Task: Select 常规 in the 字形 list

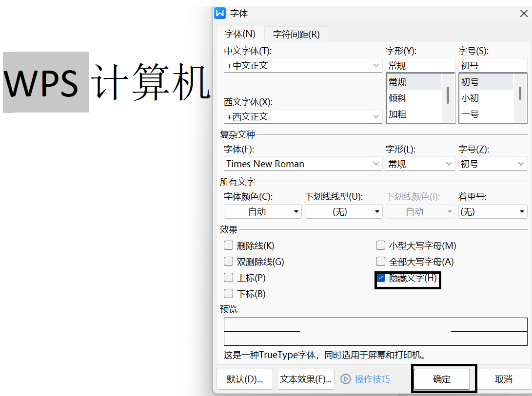Action: pyautogui.click(x=414, y=82)
